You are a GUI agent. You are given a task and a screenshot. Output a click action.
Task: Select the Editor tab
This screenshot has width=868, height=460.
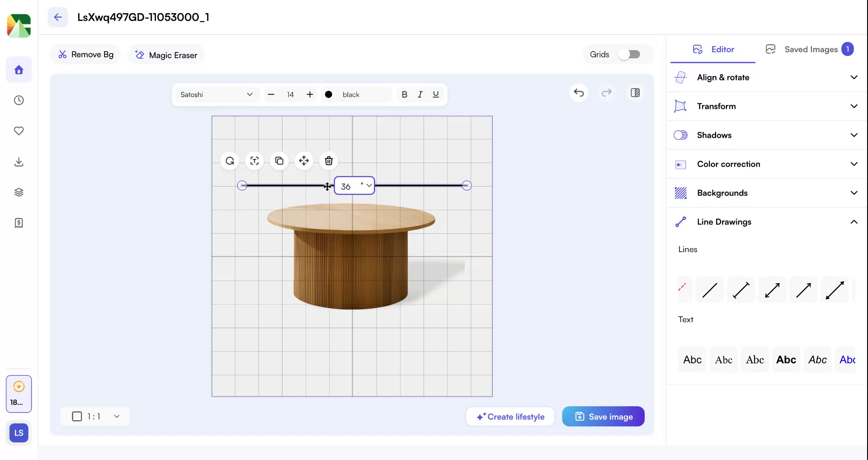pos(713,50)
